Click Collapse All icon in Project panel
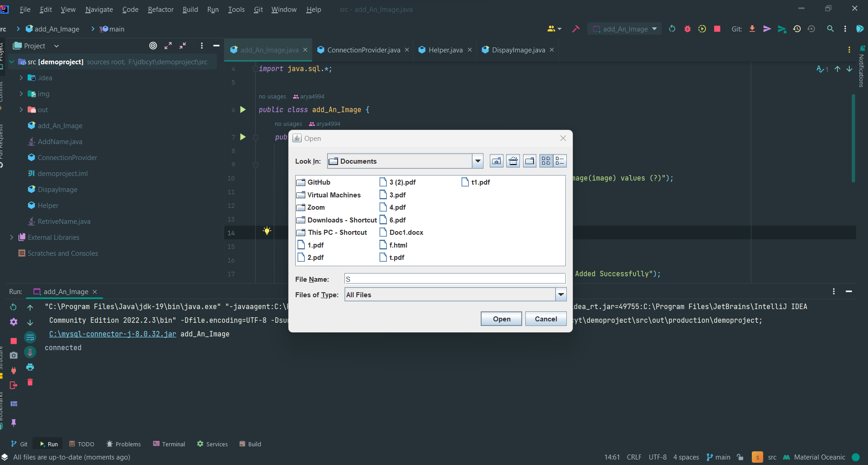This screenshot has width=868, height=465. click(183, 46)
